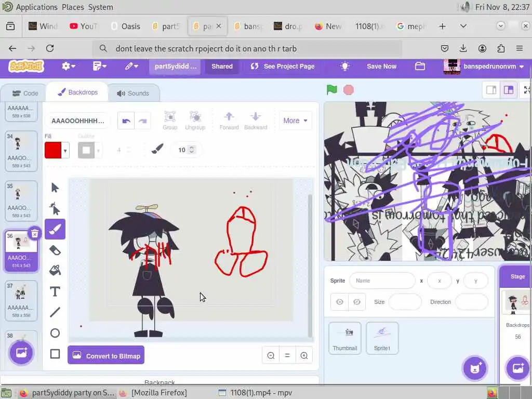Select the Reshape tool
The height and width of the screenshot is (399, 532).
point(55,208)
